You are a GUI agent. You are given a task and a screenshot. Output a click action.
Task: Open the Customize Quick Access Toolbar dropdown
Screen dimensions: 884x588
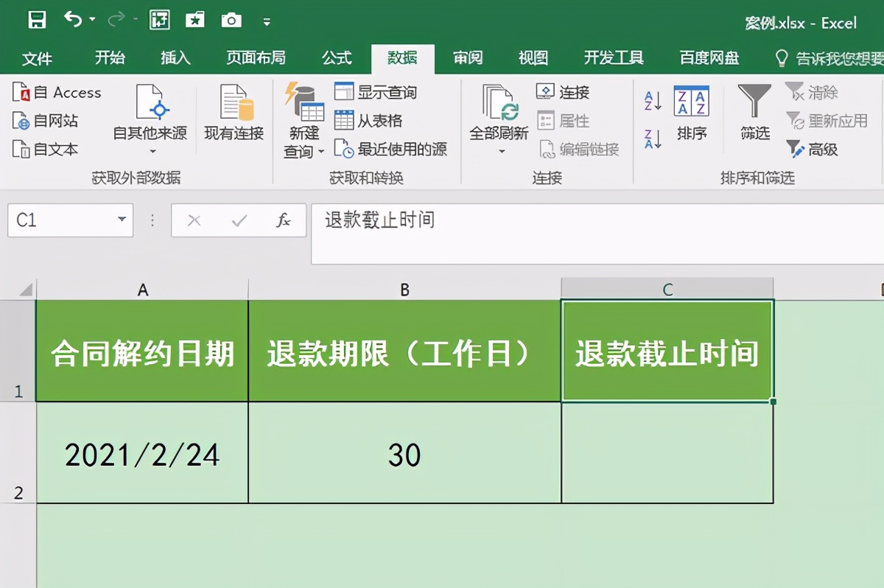coord(267,21)
